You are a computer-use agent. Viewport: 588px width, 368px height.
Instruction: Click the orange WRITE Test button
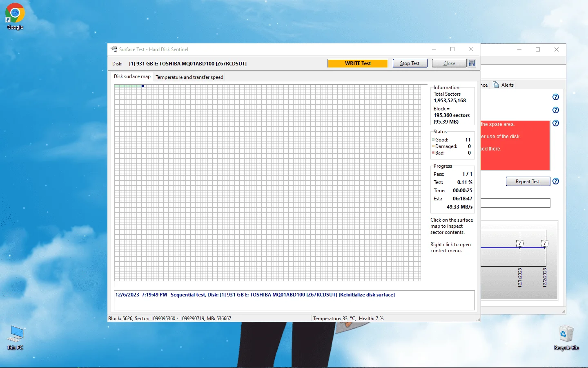coord(358,63)
